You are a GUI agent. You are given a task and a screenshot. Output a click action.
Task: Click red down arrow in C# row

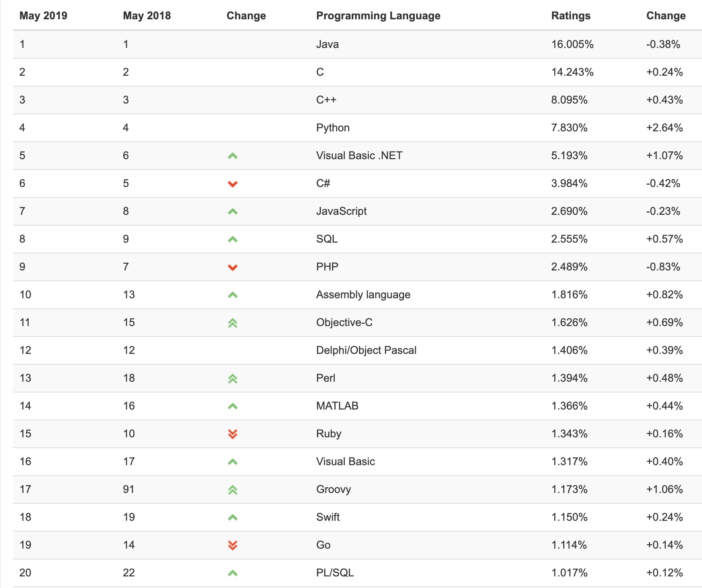pos(232,184)
